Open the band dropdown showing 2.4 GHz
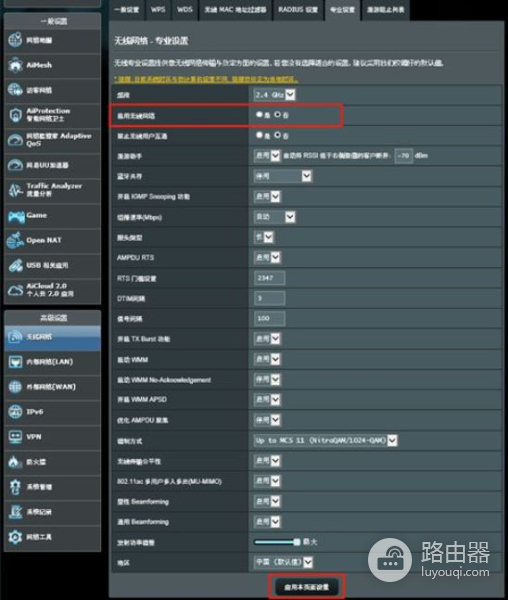 pos(274,95)
